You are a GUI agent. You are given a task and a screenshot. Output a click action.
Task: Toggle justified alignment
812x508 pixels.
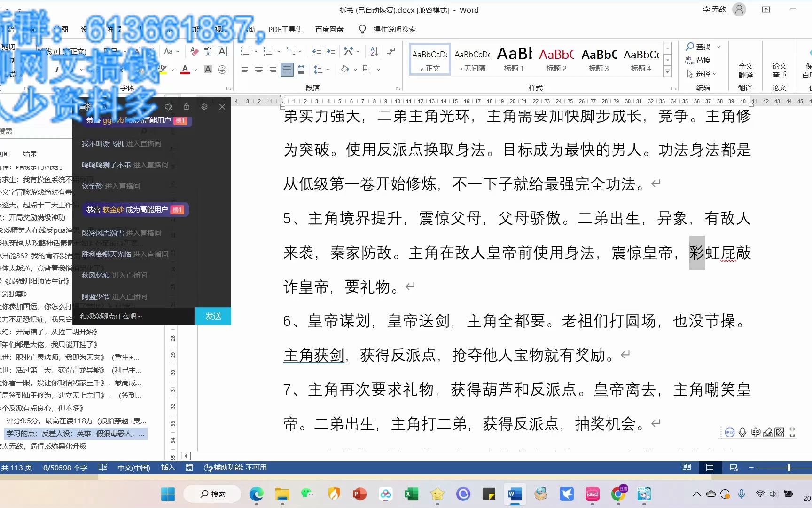pos(287,70)
